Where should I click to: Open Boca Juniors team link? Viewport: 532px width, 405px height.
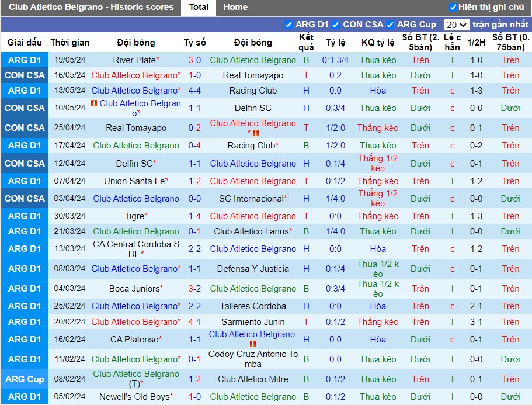[134, 289]
